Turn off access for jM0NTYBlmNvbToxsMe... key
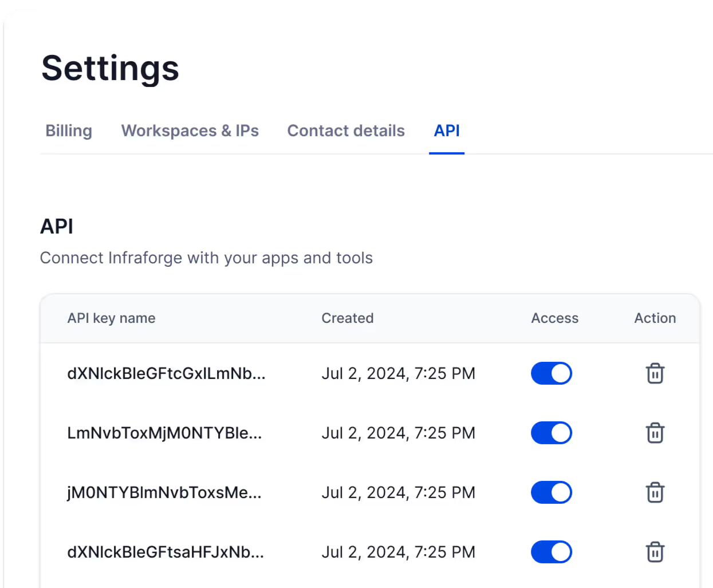This screenshot has height=588, width=713. (552, 492)
